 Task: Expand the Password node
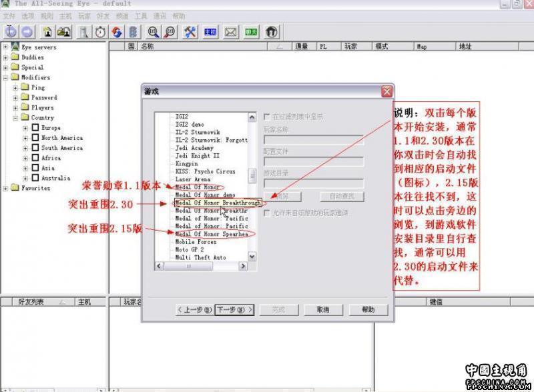pyautogui.click(x=15, y=97)
